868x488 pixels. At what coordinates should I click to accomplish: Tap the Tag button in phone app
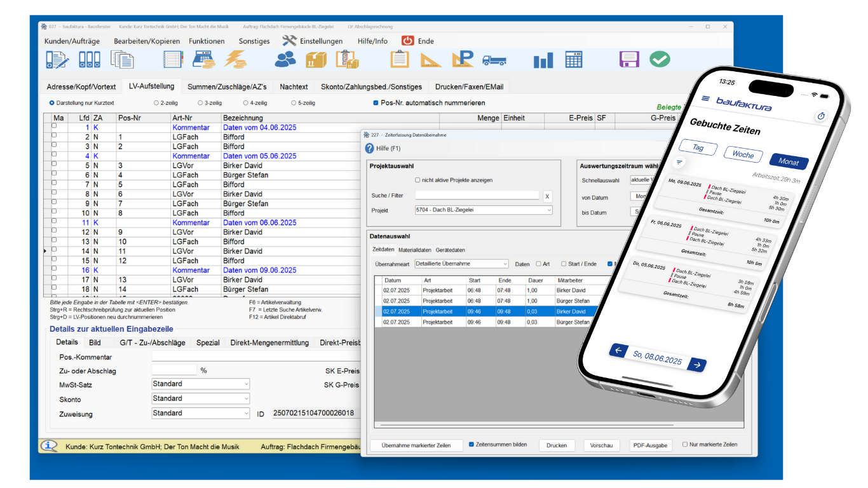click(698, 147)
